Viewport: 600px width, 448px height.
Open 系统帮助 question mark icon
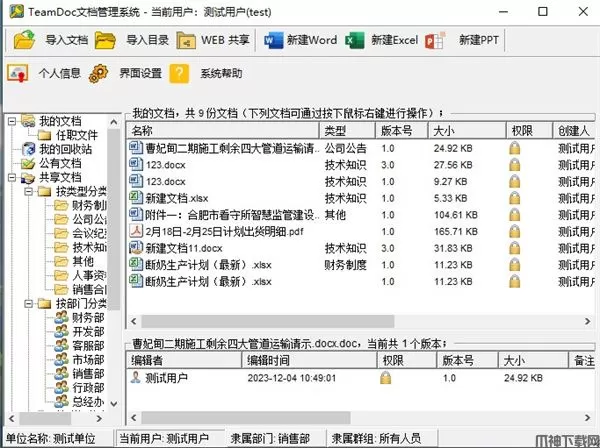click(179, 73)
